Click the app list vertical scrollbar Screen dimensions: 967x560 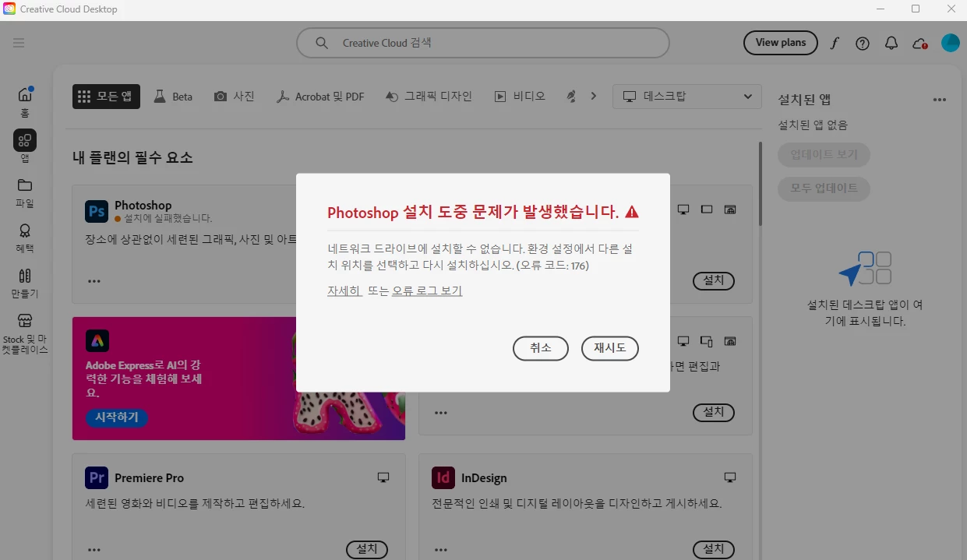761,184
